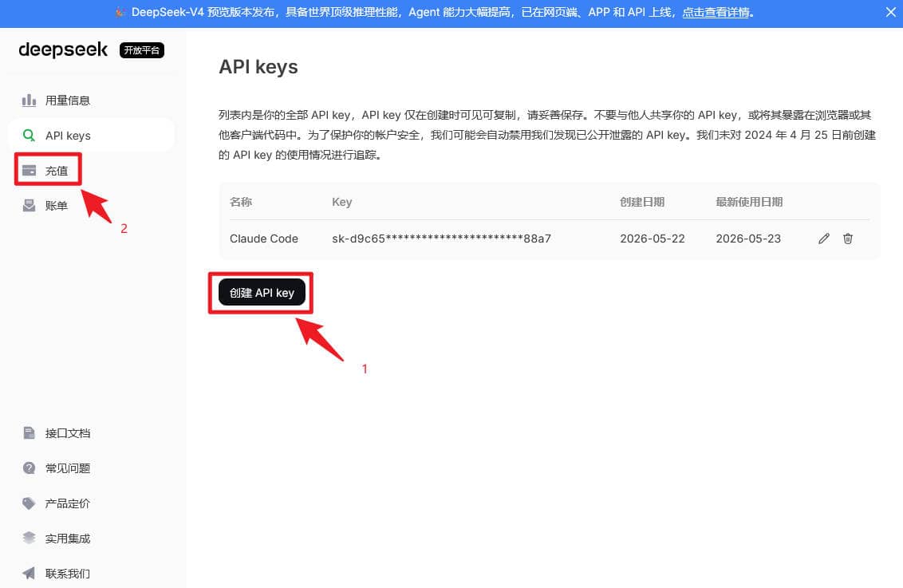
Task: Click the FAQ question mark icon
Action: pyautogui.click(x=29, y=468)
